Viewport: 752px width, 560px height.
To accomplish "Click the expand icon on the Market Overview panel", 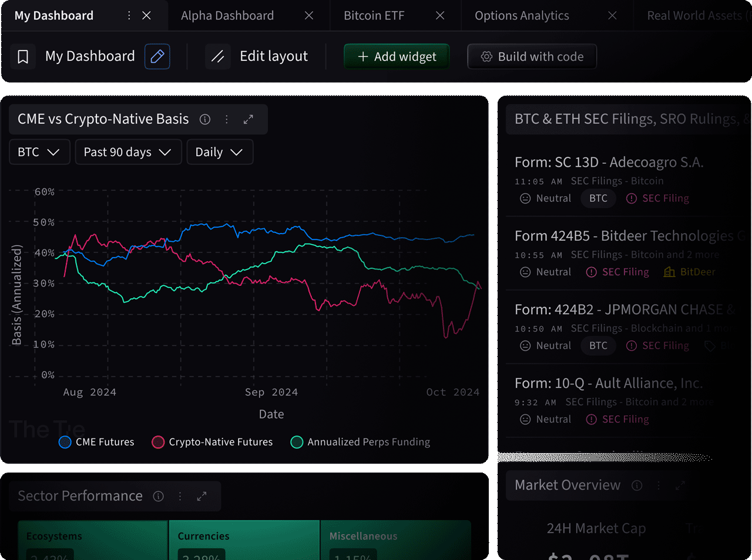I will point(680,485).
